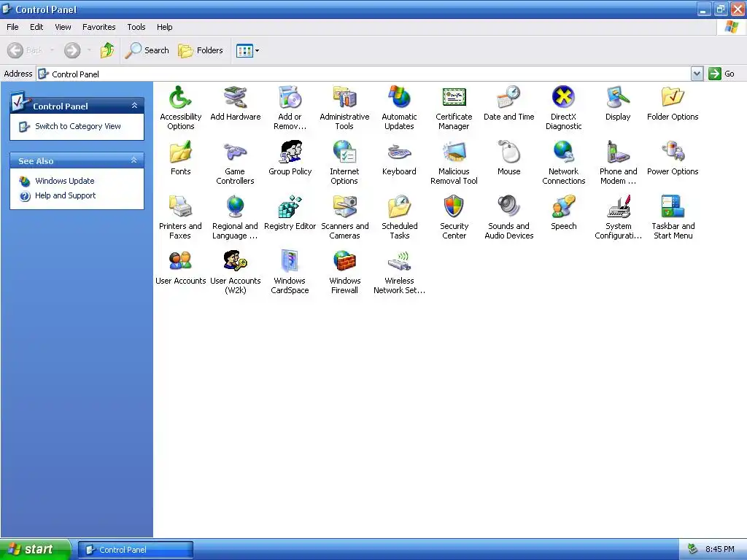Open the Favorites menu
This screenshot has height=560, width=747.
[98, 27]
